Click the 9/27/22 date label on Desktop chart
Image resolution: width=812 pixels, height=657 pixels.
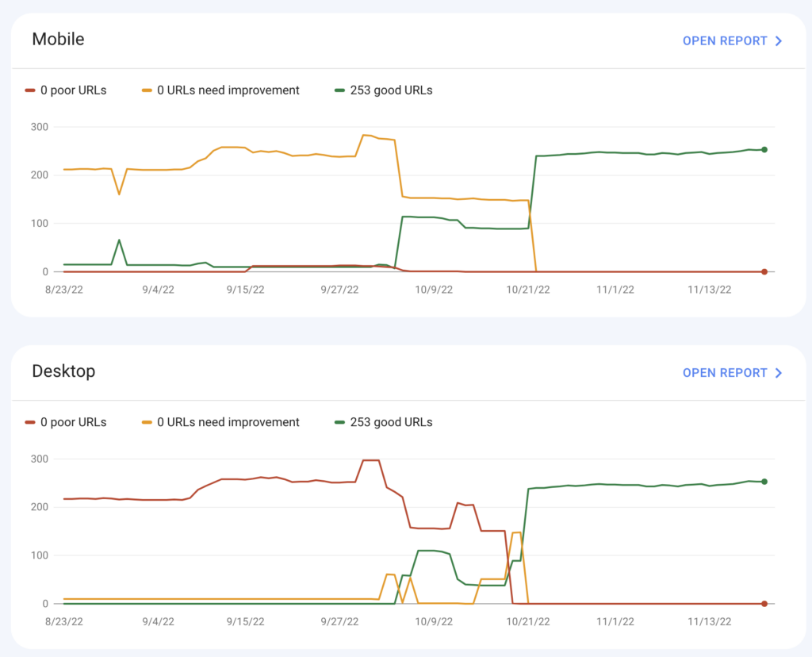(x=339, y=622)
